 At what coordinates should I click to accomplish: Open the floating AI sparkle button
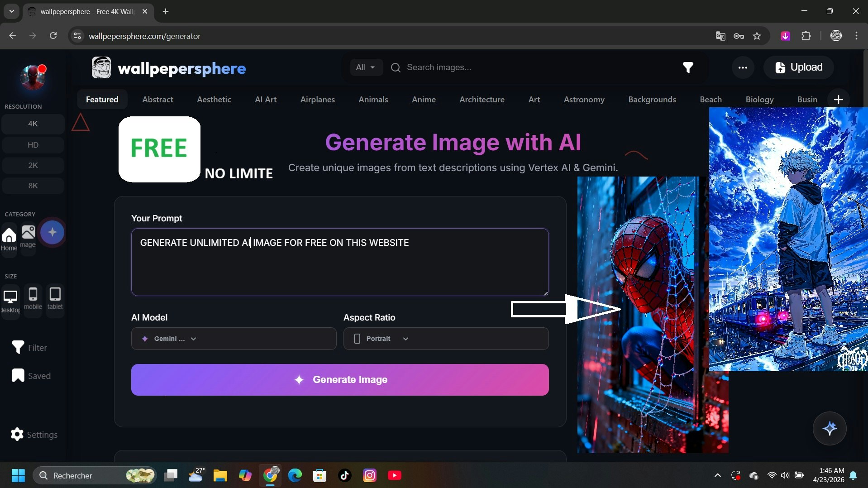click(x=830, y=428)
